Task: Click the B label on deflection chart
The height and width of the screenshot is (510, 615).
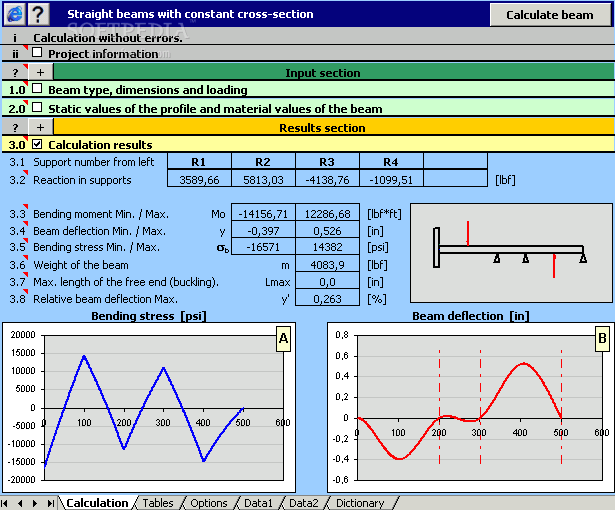Action: [602, 338]
